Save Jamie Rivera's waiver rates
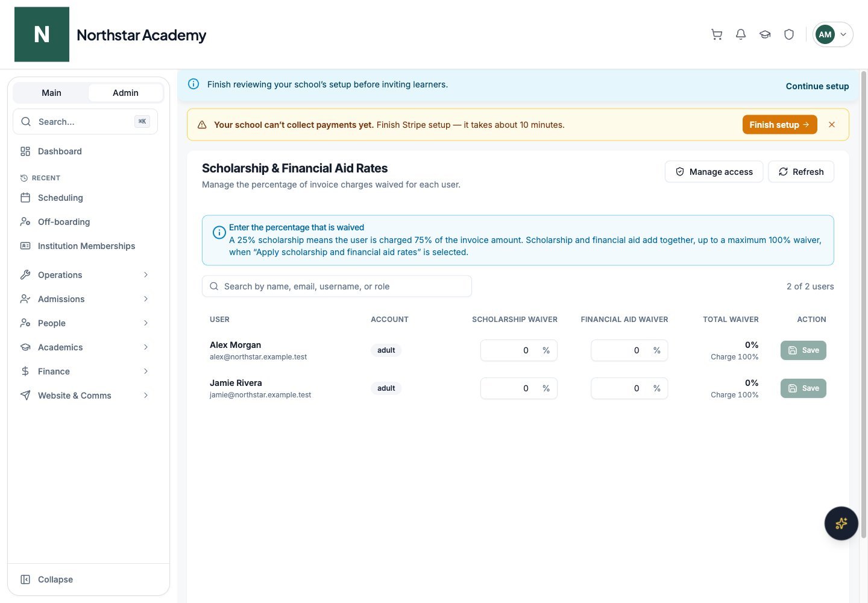The image size is (868, 603). coord(804,388)
